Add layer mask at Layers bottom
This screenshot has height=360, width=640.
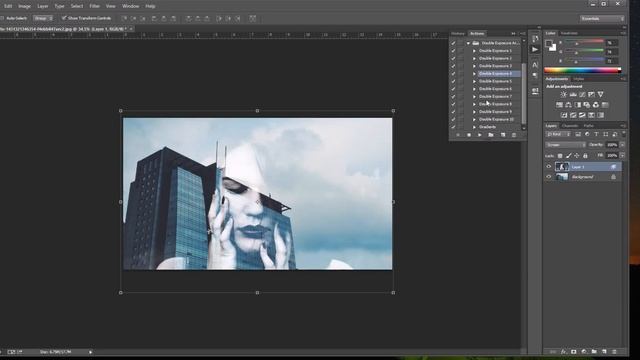(x=574, y=351)
